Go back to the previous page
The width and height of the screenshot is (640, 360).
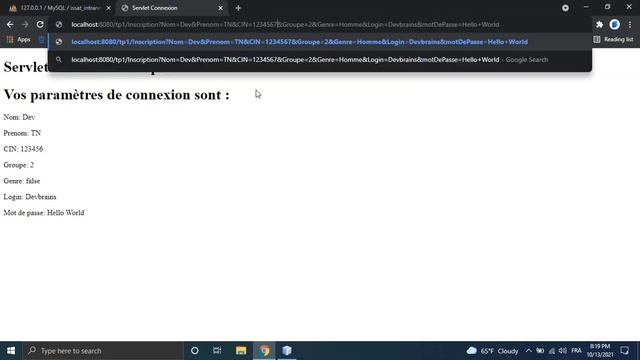click(x=10, y=24)
